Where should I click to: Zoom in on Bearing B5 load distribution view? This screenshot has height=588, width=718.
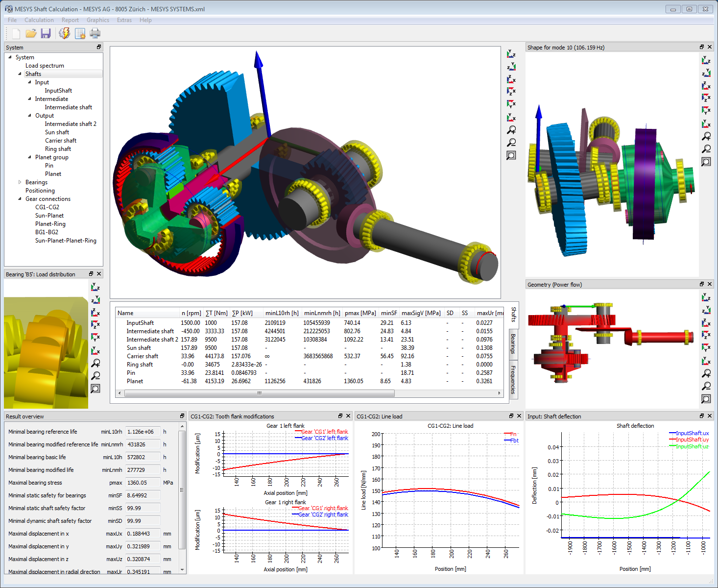pyautogui.click(x=96, y=363)
